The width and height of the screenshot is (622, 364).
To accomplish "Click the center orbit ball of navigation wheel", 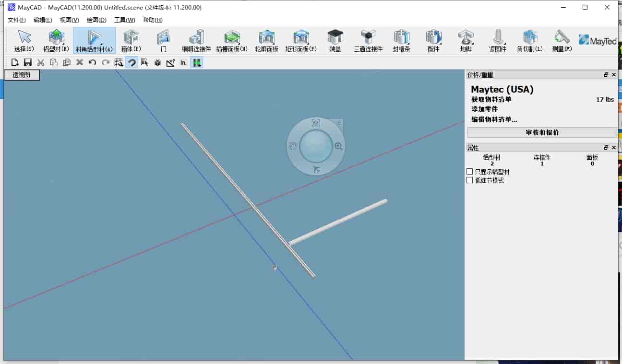I will click(315, 146).
